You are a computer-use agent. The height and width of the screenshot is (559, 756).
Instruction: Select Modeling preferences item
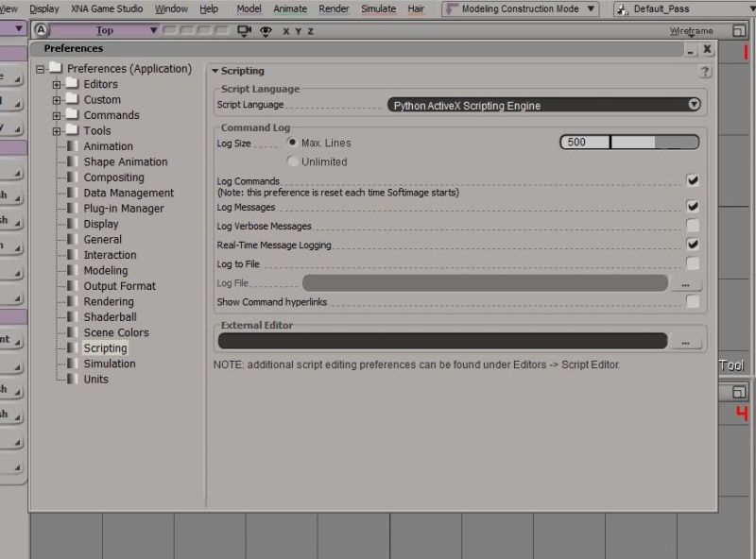click(106, 270)
